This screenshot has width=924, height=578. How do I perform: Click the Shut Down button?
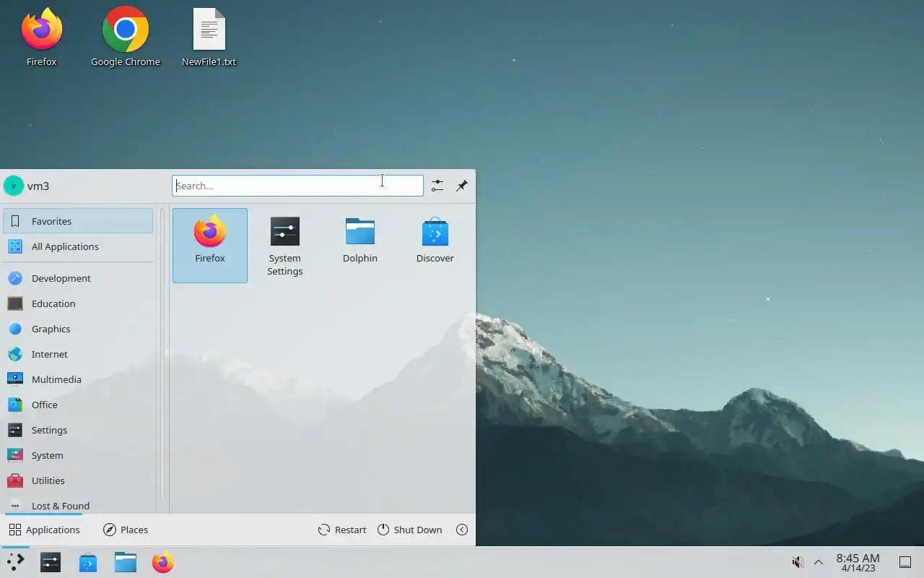pyautogui.click(x=409, y=530)
